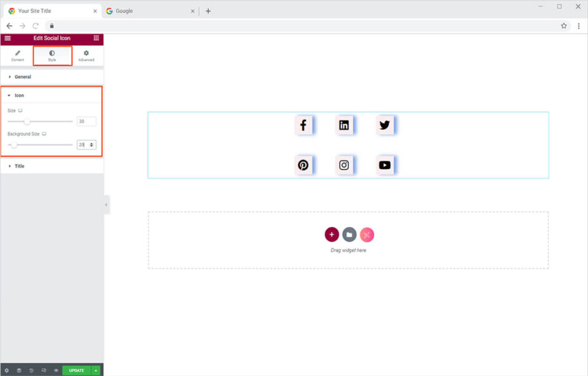Switch to the Content tab
The width and height of the screenshot is (588, 376).
[x=17, y=56]
